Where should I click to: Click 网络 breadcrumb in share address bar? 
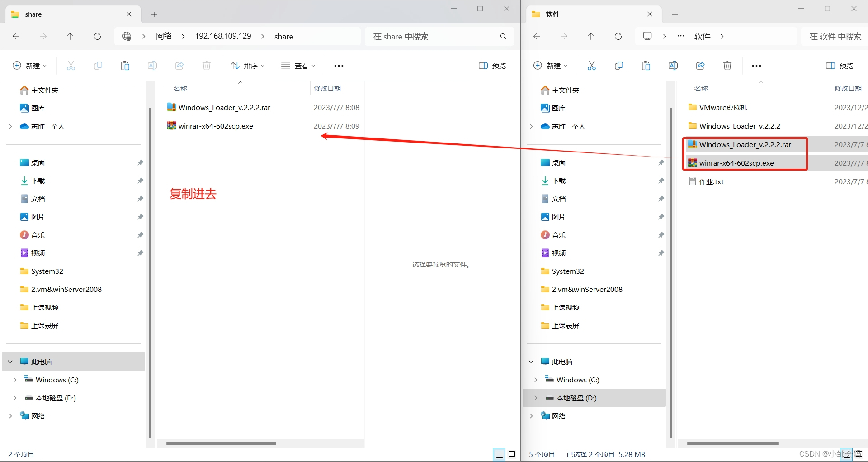pos(164,36)
